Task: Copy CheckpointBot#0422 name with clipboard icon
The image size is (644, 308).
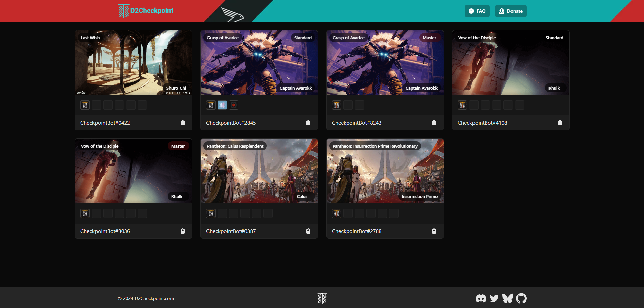Action: coord(183,123)
